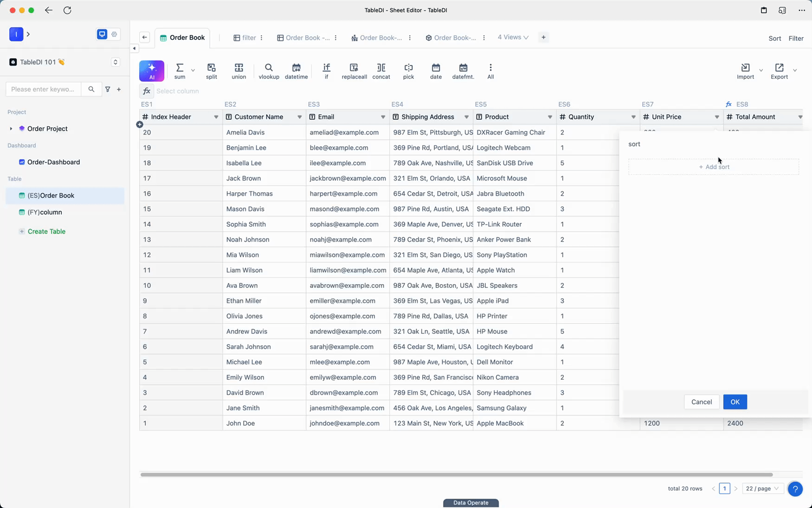Expand the Import dropdown arrow
The height and width of the screenshot is (508, 812).
click(761, 71)
